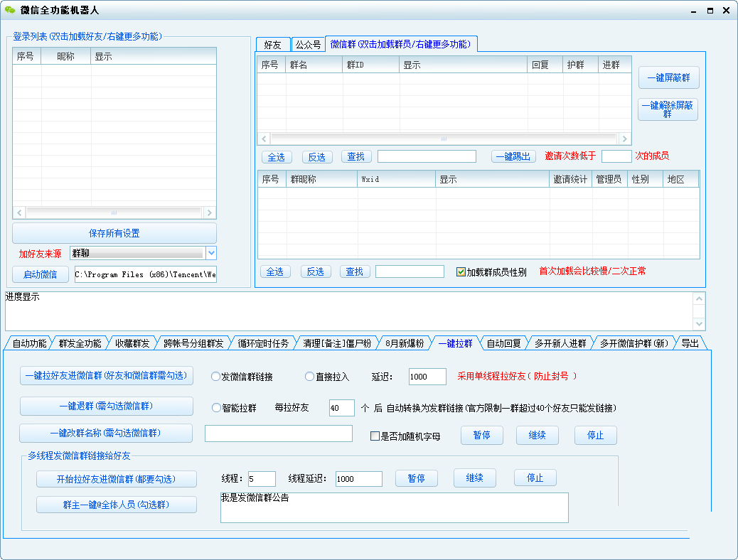The image size is (738, 560).
Task: Click the search field beside 一键踢出
Action: pos(427,157)
